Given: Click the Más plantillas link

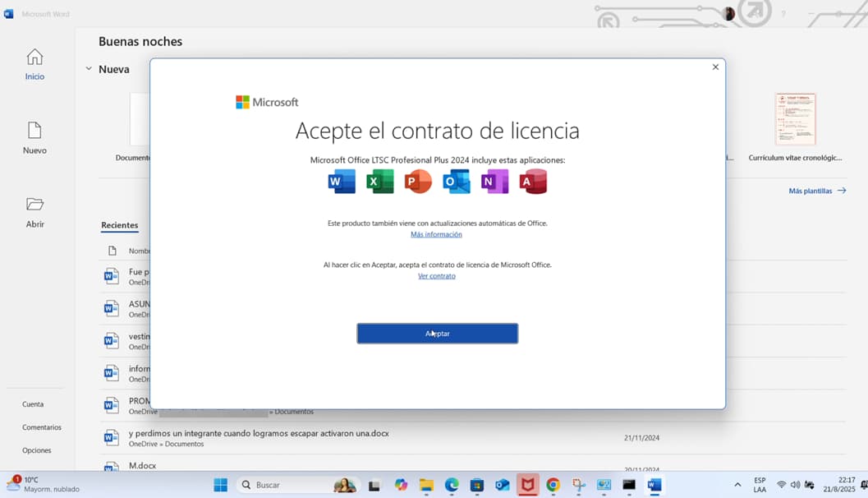Looking at the screenshot, I should [816, 191].
